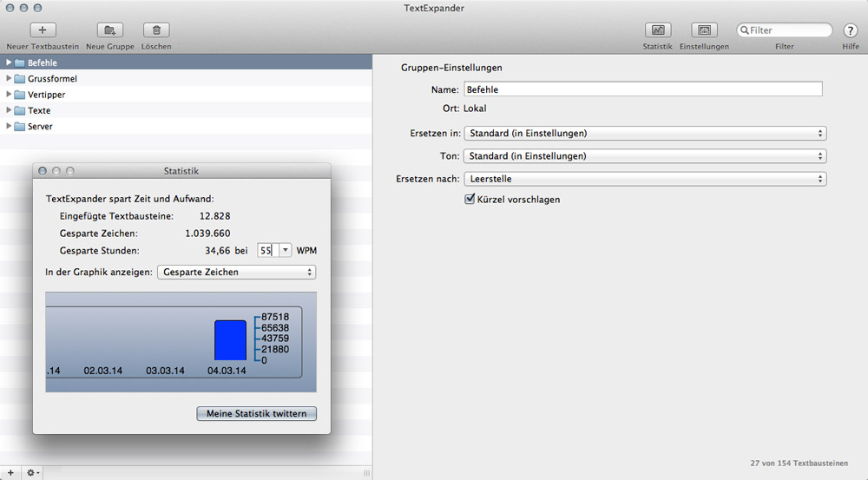Image resolution: width=868 pixels, height=480 pixels.
Task: Click the sidebar splitter handle at bottom
Action: coord(366,473)
